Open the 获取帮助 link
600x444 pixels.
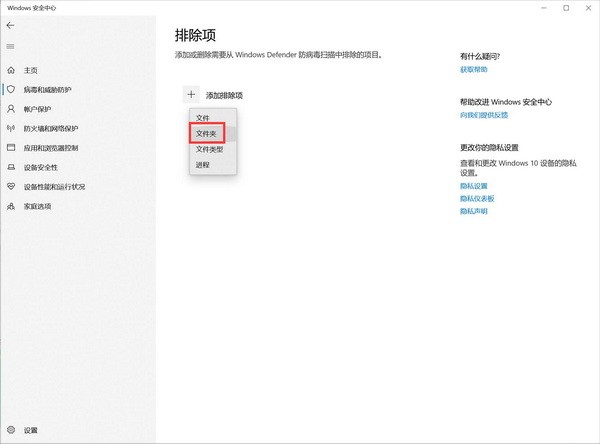(474, 69)
